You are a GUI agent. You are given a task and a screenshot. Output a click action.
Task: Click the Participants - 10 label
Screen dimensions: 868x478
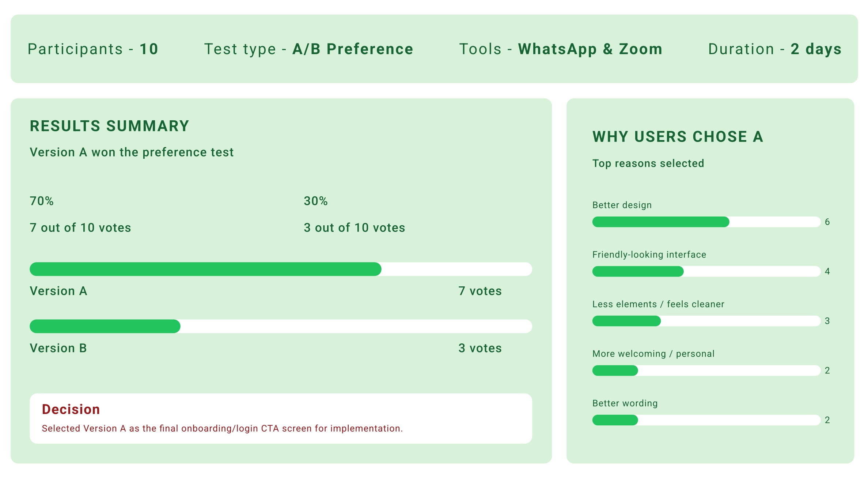point(93,49)
